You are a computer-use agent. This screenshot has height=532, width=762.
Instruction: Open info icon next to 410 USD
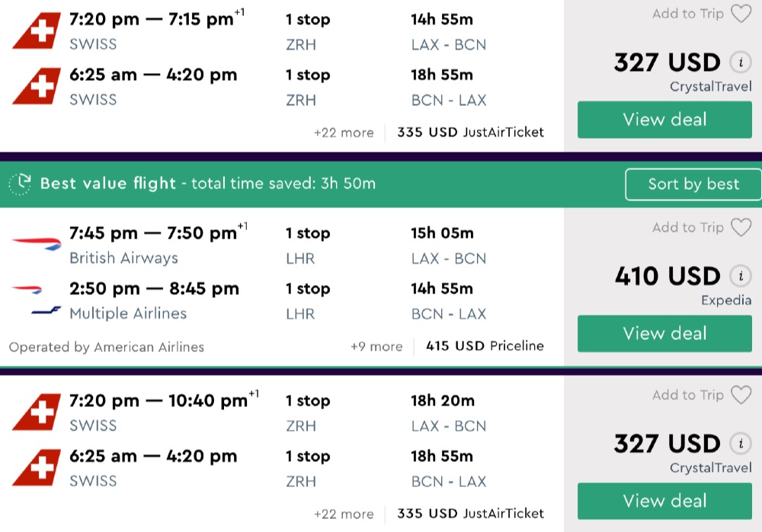(739, 276)
